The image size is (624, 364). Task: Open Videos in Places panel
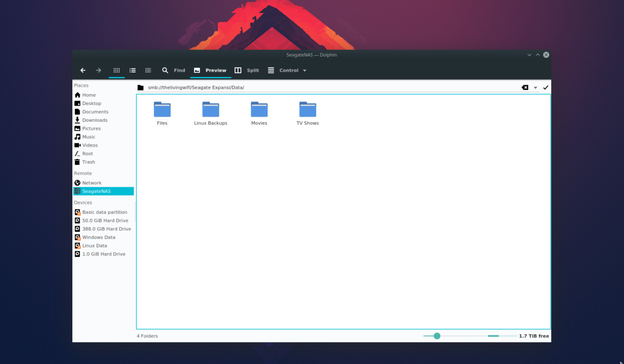click(103, 145)
